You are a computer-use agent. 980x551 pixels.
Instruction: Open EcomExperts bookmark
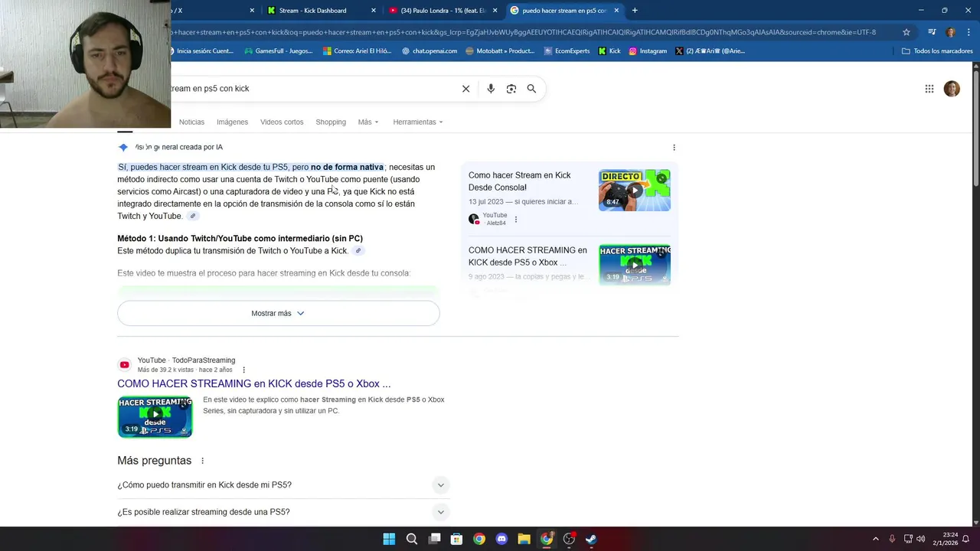tap(567, 51)
